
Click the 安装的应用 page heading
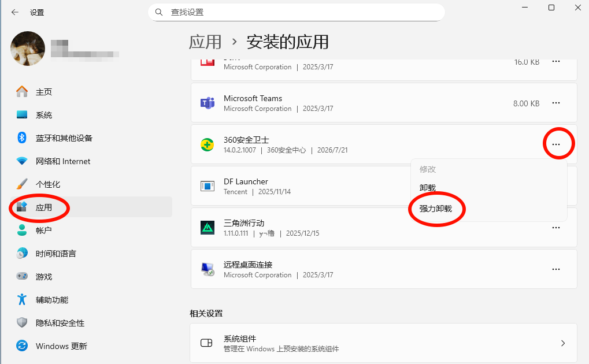(x=287, y=42)
